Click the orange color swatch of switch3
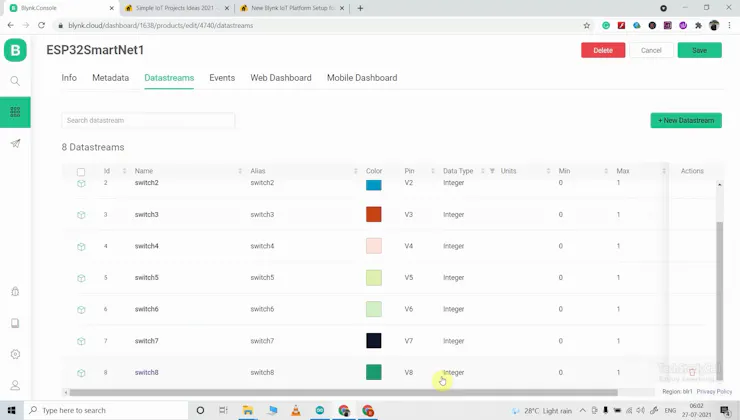This screenshot has width=740, height=420. [x=374, y=214]
